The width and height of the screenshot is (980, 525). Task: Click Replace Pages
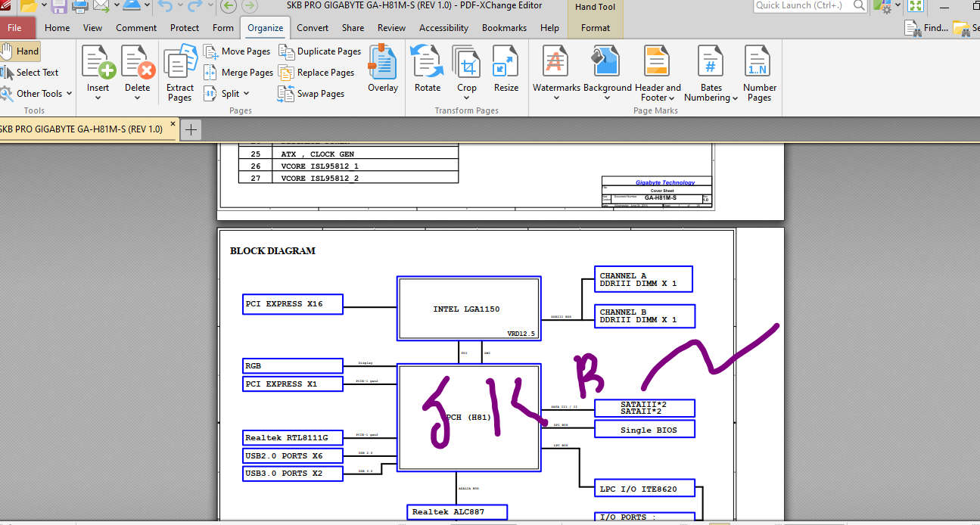point(316,73)
